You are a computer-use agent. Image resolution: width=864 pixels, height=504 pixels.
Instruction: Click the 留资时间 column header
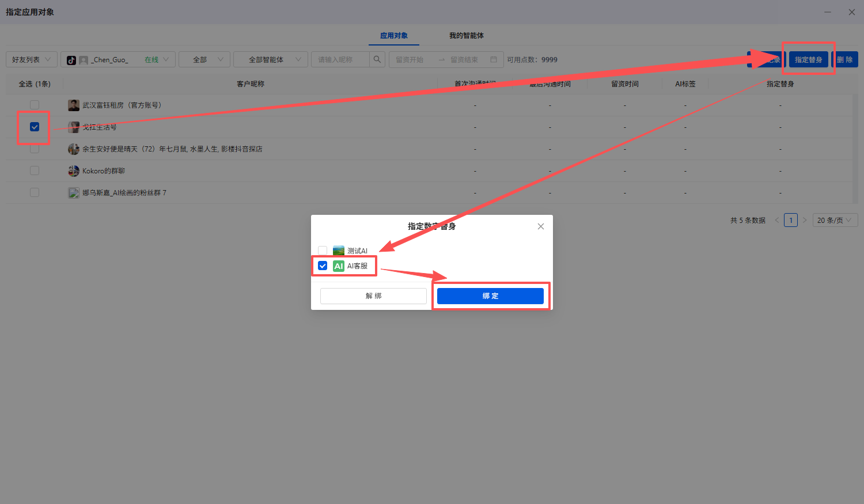(x=625, y=84)
